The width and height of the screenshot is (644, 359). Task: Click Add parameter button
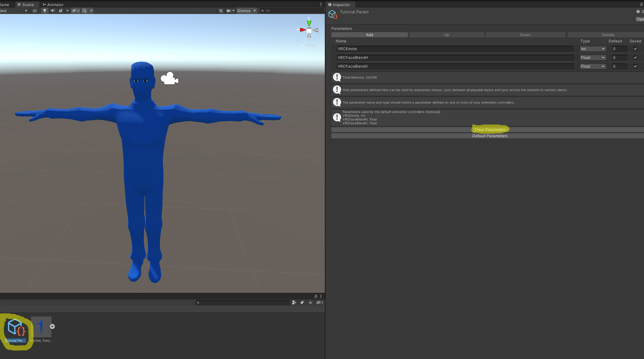point(369,35)
